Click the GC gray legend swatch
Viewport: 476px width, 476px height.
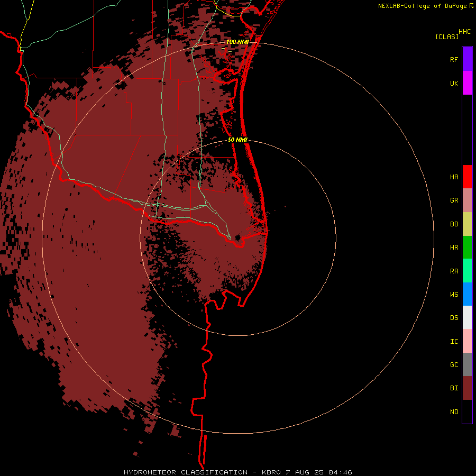coord(467,364)
